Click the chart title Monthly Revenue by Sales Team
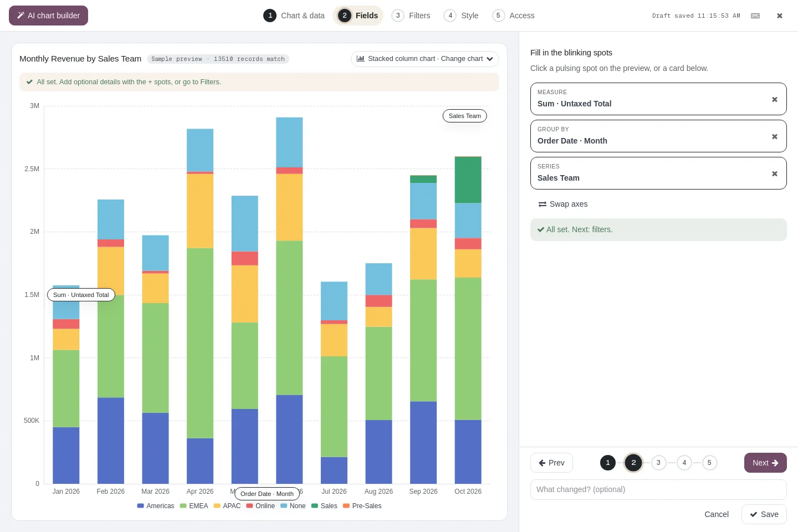798x532 pixels. (80, 59)
